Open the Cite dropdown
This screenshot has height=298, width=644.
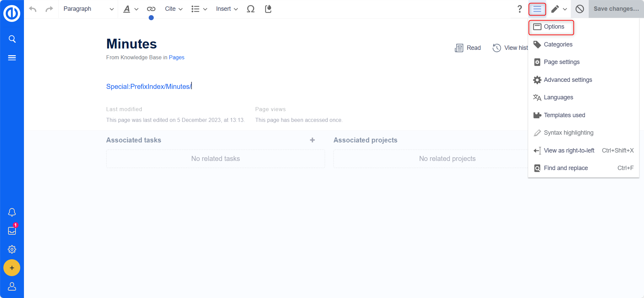pos(173,9)
